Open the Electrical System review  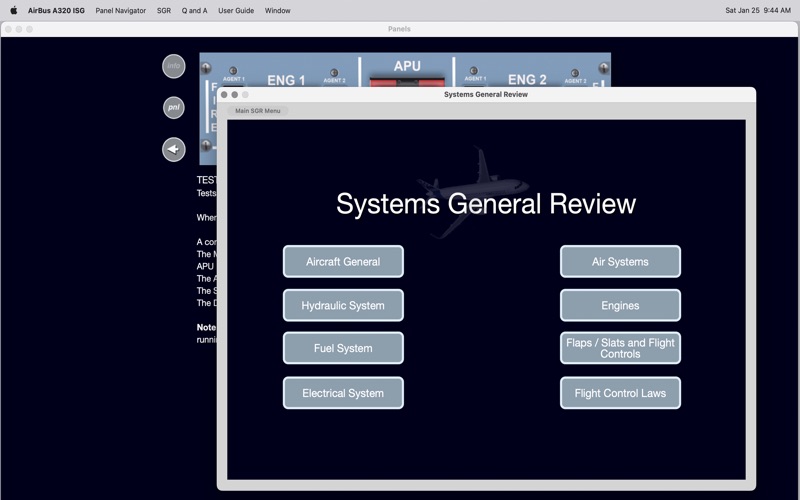tap(343, 393)
